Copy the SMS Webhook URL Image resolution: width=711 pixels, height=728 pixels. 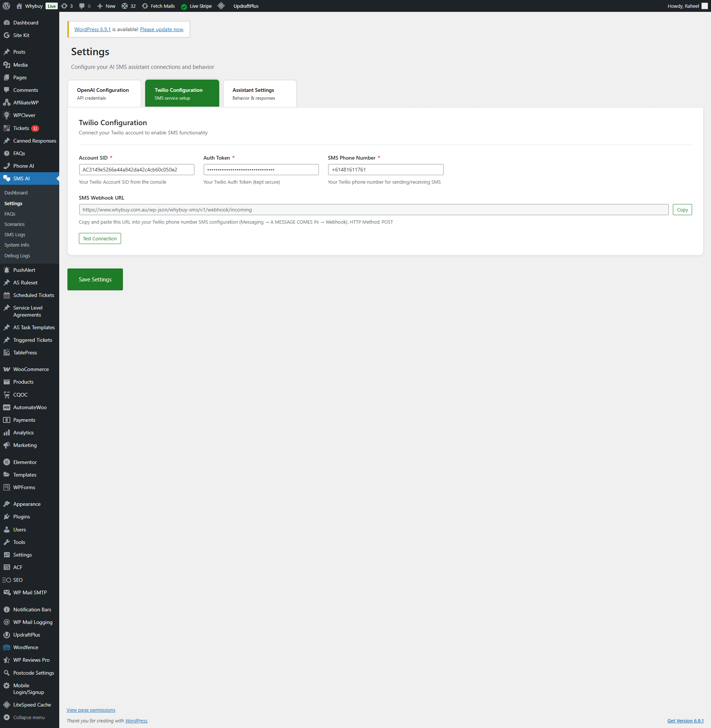pos(682,210)
